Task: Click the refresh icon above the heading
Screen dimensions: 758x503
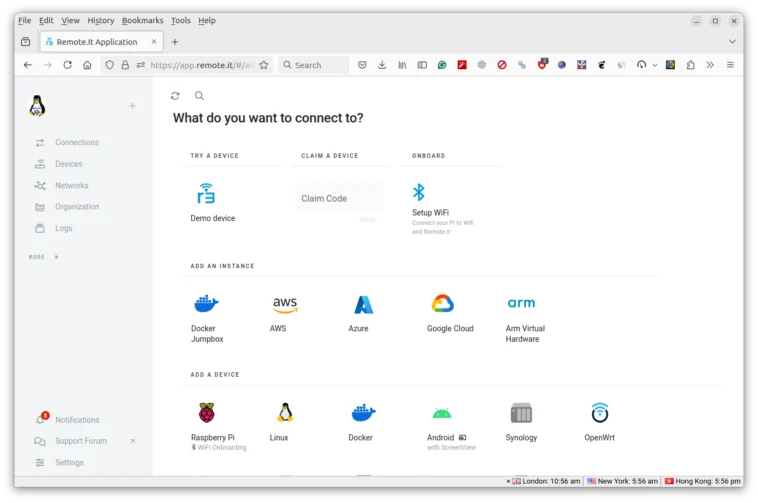Action: coord(175,96)
